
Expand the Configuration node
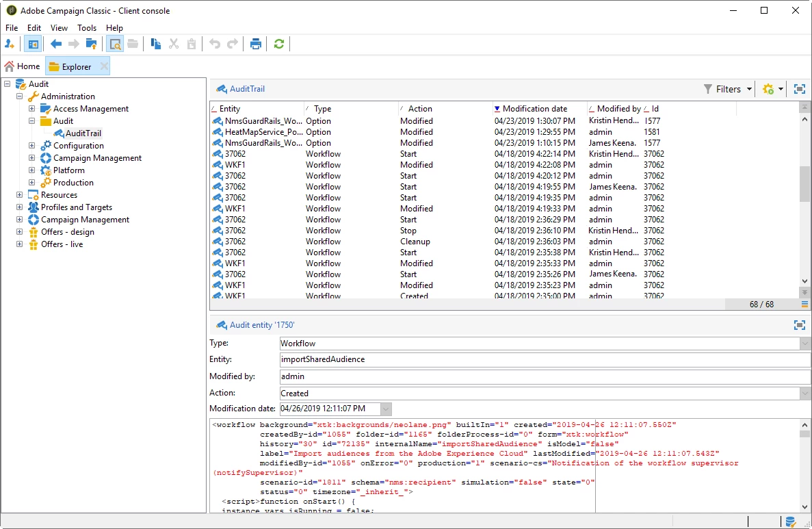[31, 146]
